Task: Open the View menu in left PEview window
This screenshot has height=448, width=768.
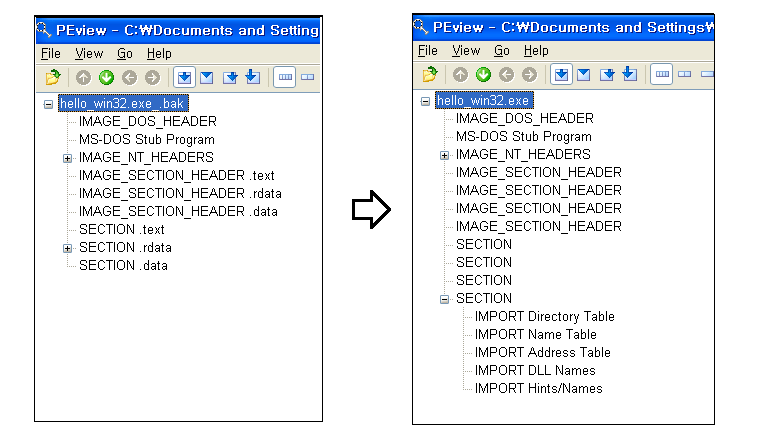Action: tap(89, 54)
